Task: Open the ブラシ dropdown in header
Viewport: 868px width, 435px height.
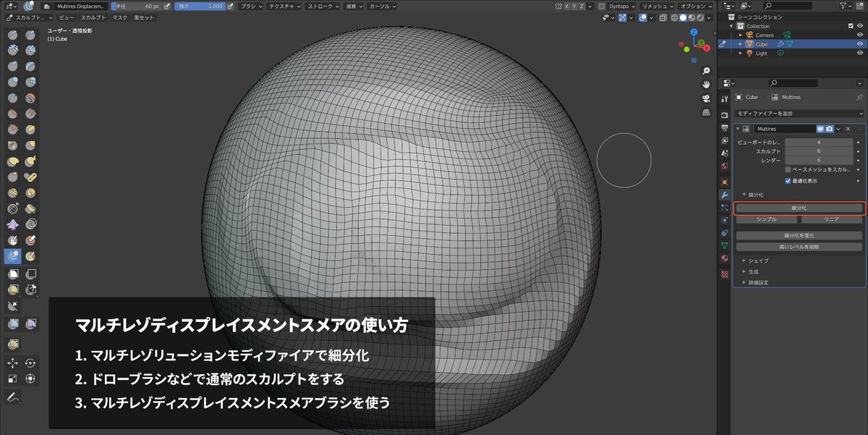Action: coord(251,6)
